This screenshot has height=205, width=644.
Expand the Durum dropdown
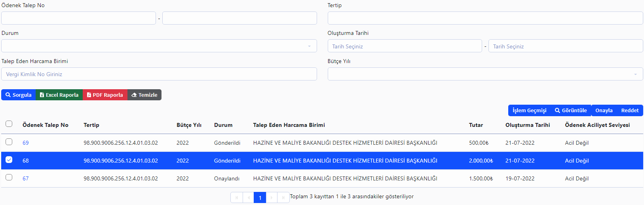coord(159,46)
